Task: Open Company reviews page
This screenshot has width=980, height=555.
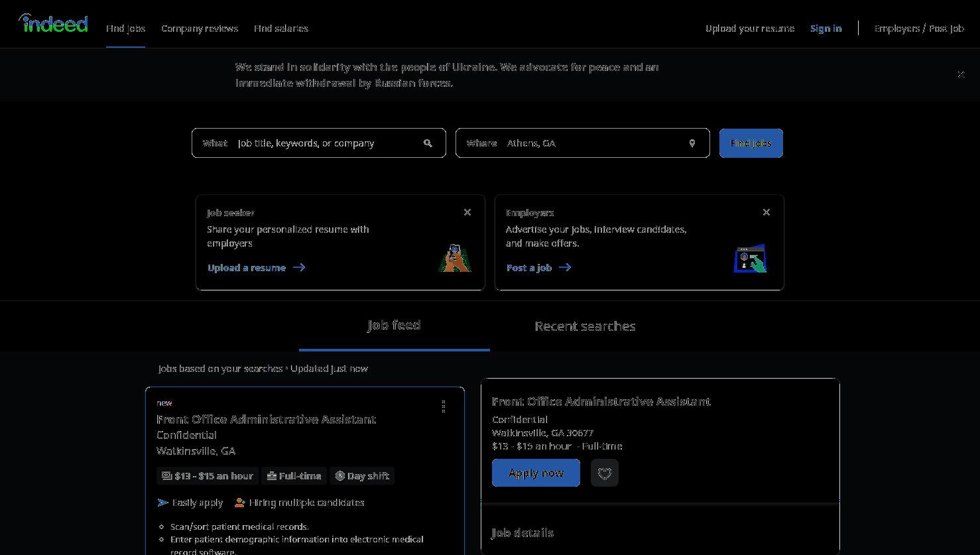Action: pos(200,29)
